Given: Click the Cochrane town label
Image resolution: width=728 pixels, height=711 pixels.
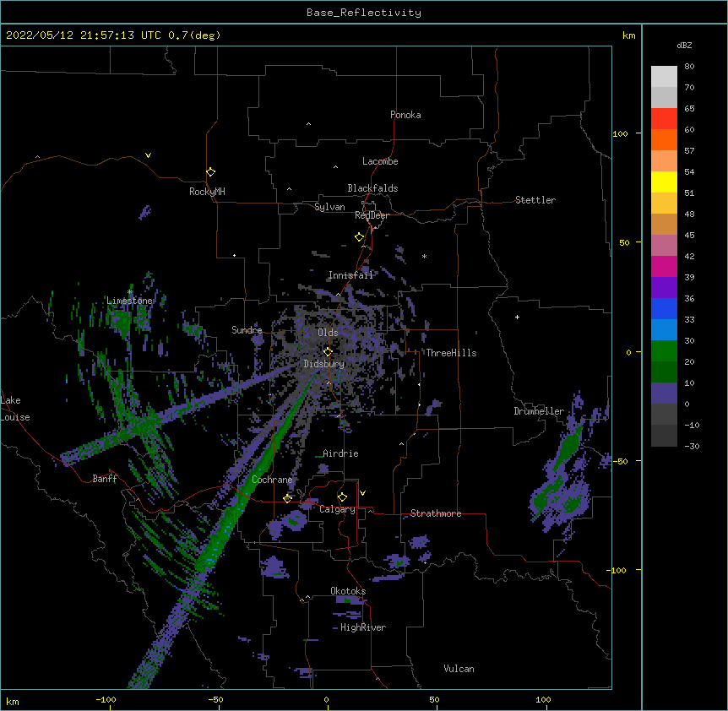Looking at the screenshot, I should (x=272, y=480).
